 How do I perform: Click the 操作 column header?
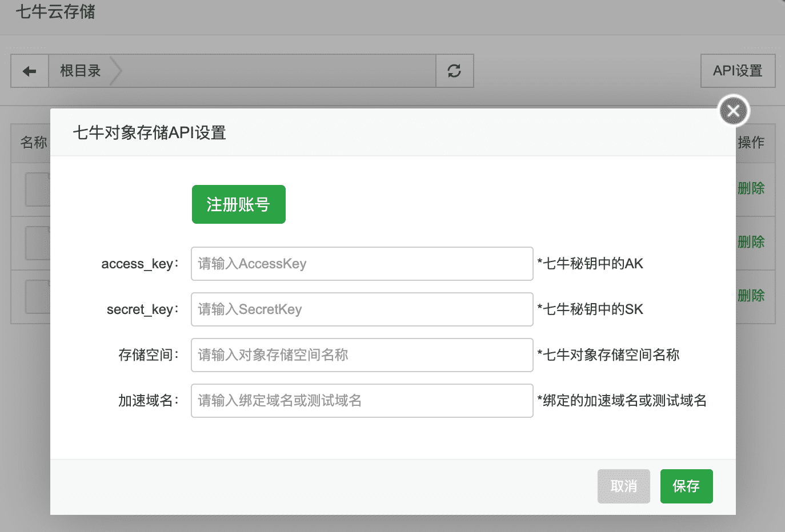click(x=751, y=142)
